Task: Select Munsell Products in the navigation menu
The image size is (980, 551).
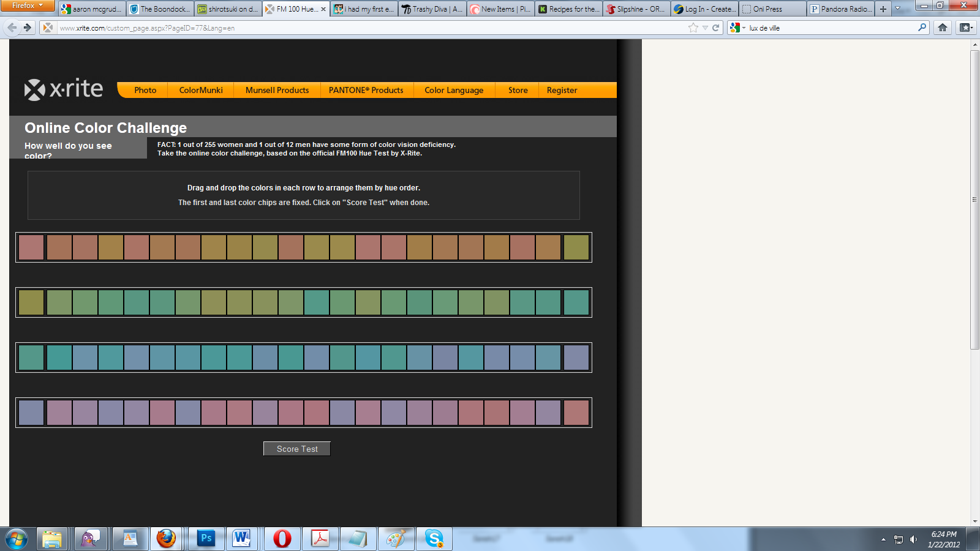Action: [x=276, y=90]
